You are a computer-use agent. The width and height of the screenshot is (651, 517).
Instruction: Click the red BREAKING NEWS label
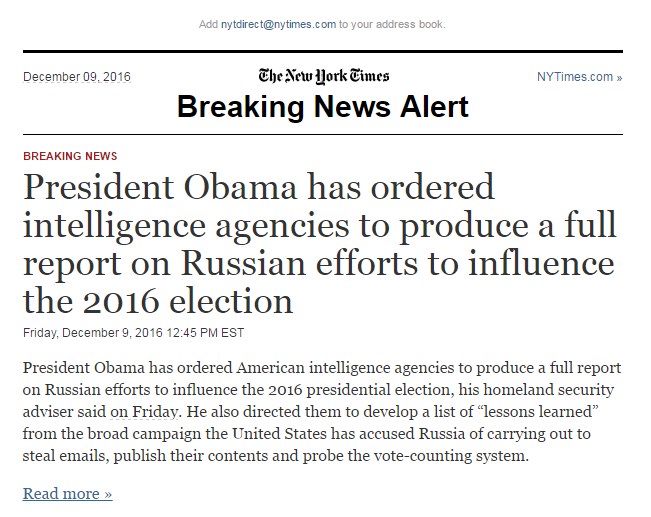(x=70, y=156)
